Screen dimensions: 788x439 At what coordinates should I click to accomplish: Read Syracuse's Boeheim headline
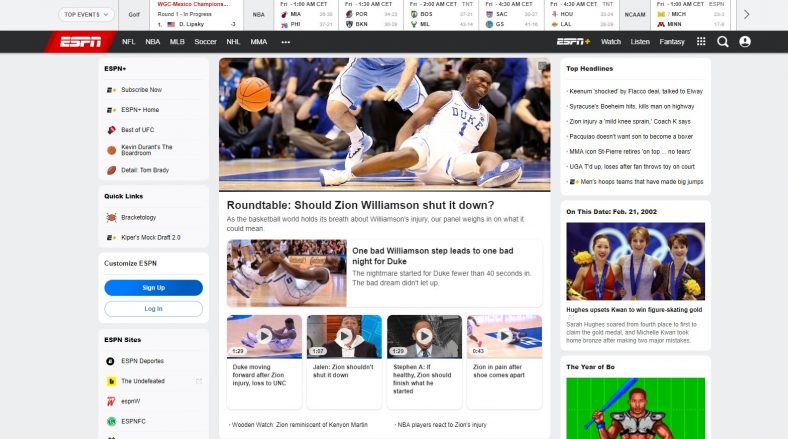click(631, 106)
